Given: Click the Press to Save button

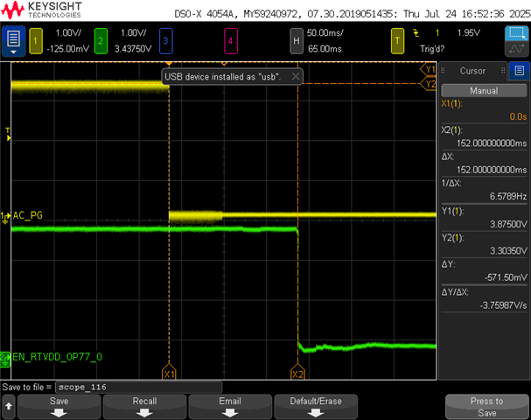Looking at the screenshot, I should pos(486,407).
